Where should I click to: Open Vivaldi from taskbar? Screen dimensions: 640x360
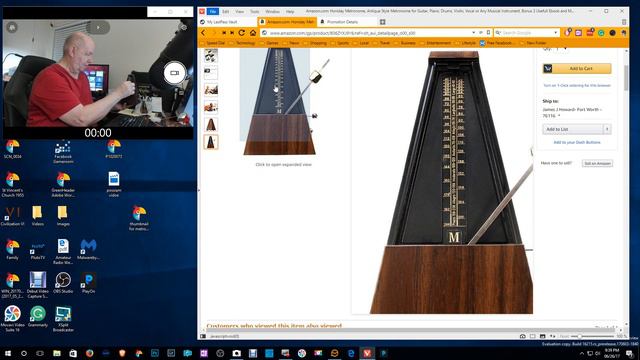coord(367,353)
